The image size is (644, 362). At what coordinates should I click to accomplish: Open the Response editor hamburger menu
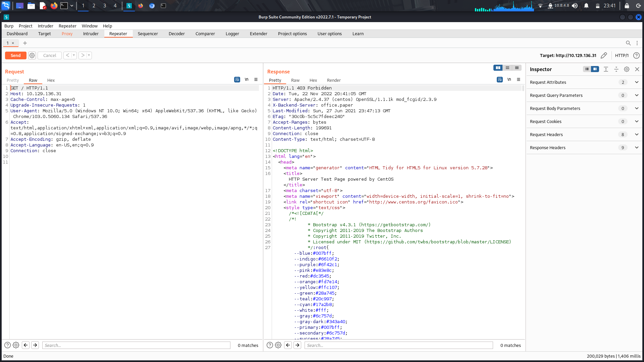tap(519, 79)
